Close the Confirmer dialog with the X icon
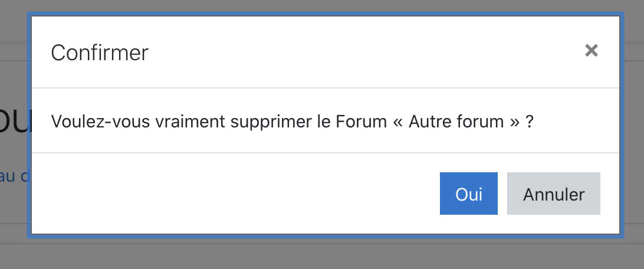 pos(591,51)
